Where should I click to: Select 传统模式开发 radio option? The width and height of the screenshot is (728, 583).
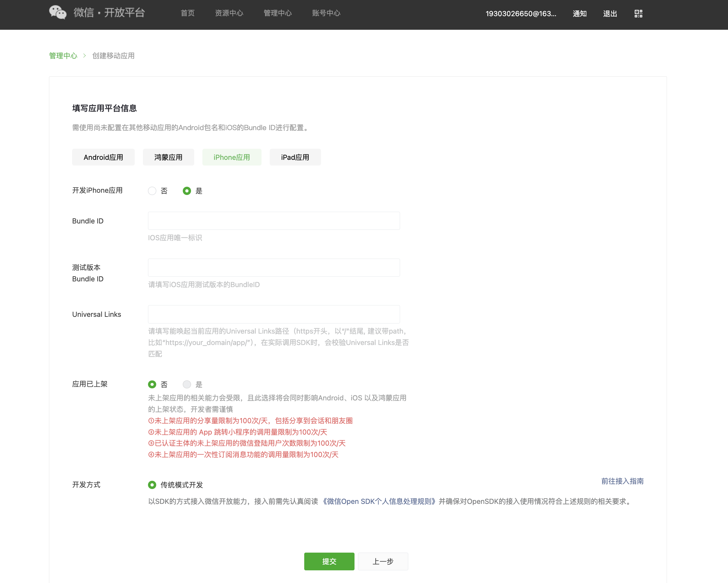point(152,485)
